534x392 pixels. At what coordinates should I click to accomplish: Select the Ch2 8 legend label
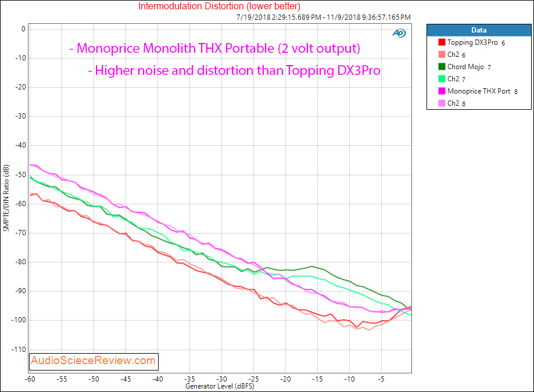[x=456, y=103]
